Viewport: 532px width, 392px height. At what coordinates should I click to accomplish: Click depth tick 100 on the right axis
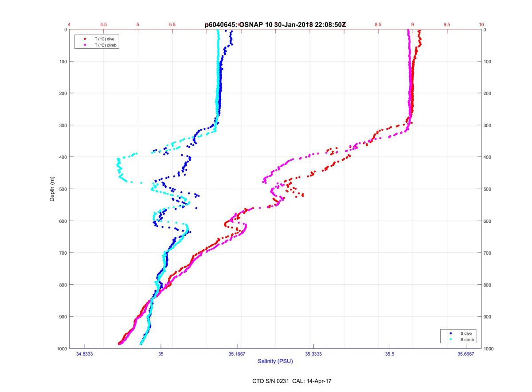(488, 62)
